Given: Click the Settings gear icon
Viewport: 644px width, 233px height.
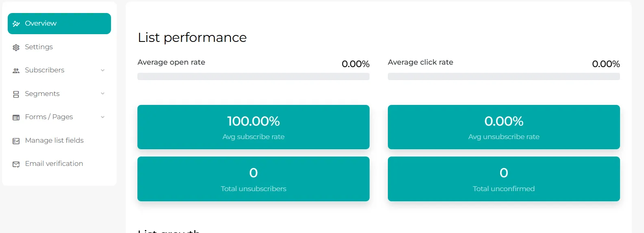Looking at the screenshot, I should point(16,48).
